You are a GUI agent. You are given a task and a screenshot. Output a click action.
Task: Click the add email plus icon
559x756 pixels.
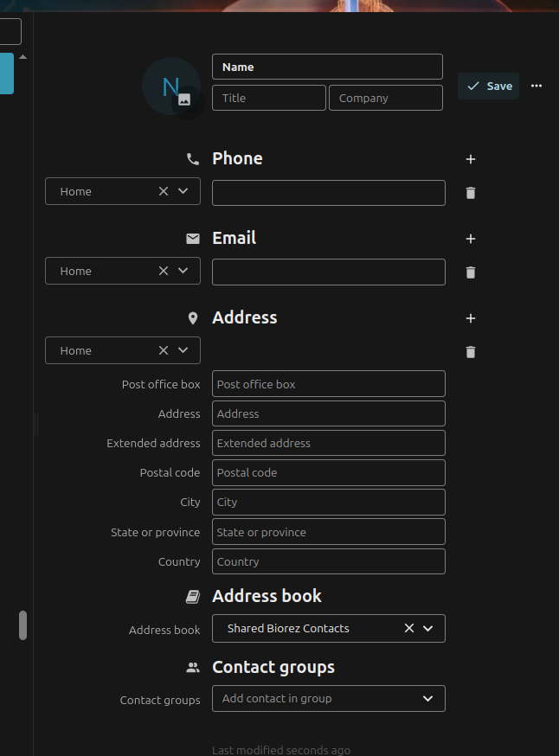(471, 239)
